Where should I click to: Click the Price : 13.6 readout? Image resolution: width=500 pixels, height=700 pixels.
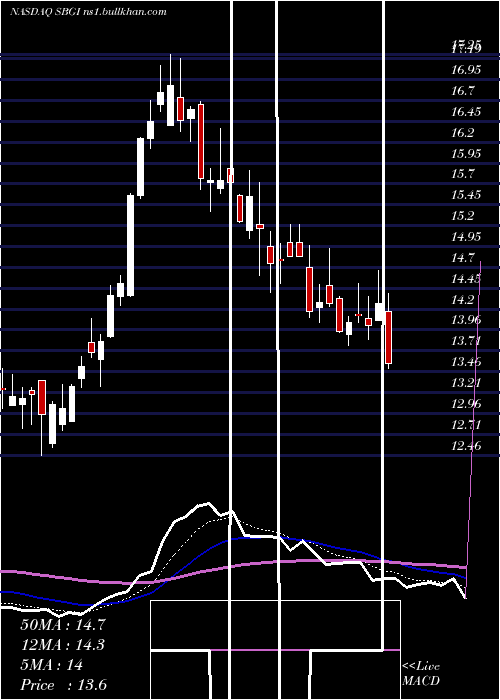63,685
